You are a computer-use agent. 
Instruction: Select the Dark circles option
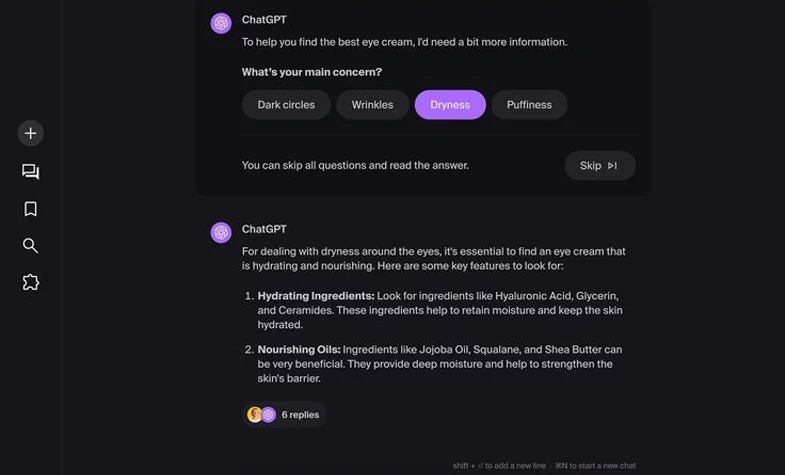coord(286,105)
